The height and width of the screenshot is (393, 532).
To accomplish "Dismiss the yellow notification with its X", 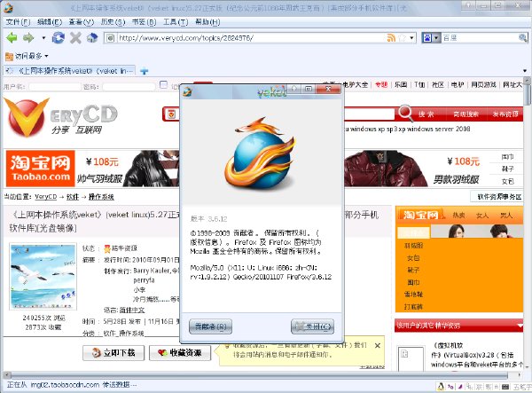I will (x=378, y=345).
